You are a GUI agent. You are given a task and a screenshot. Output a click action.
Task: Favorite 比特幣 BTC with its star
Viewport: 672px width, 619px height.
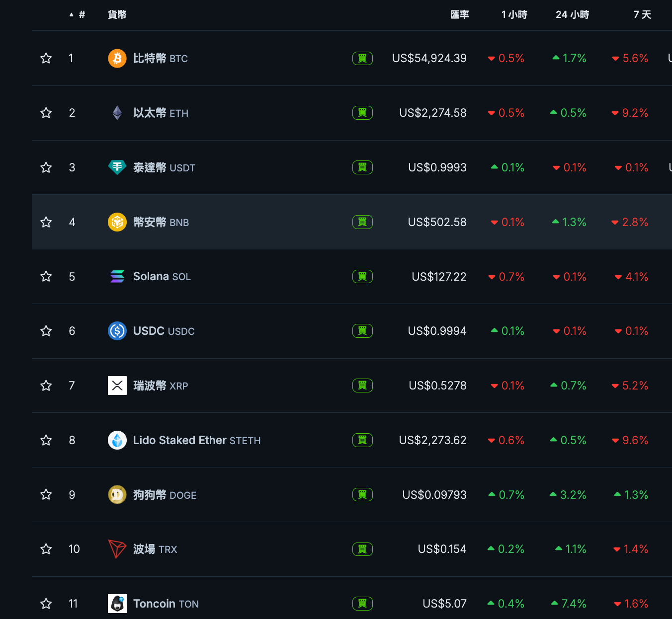click(x=46, y=58)
